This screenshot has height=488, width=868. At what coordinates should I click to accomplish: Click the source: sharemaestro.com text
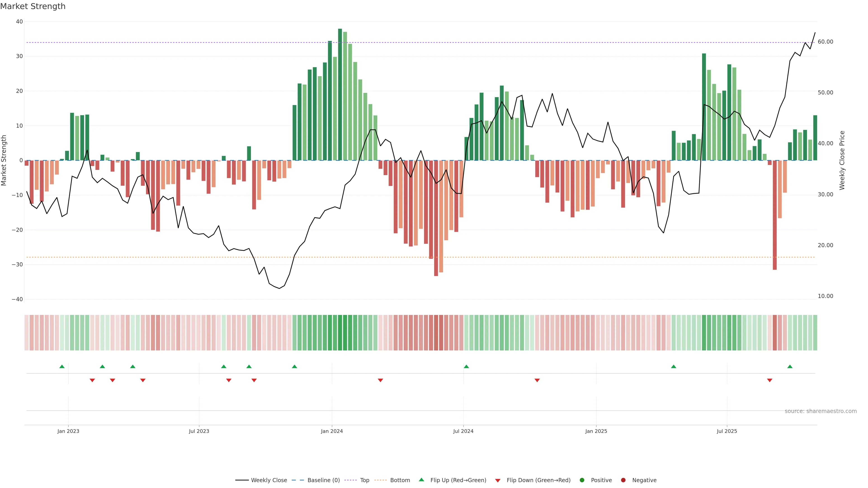pyautogui.click(x=821, y=411)
